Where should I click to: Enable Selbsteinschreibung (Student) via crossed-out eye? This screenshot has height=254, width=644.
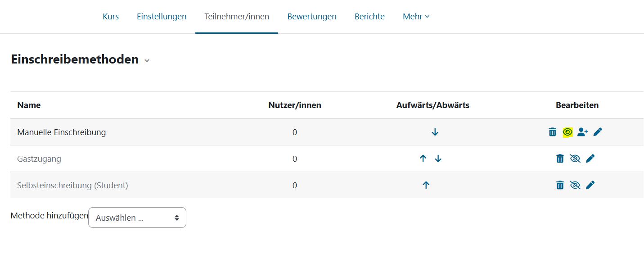click(x=575, y=185)
